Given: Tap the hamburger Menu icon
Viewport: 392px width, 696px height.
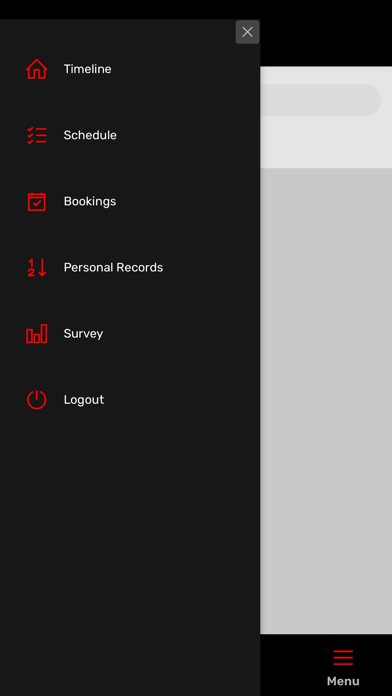Looking at the screenshot, I should click(x=343, y=657).
